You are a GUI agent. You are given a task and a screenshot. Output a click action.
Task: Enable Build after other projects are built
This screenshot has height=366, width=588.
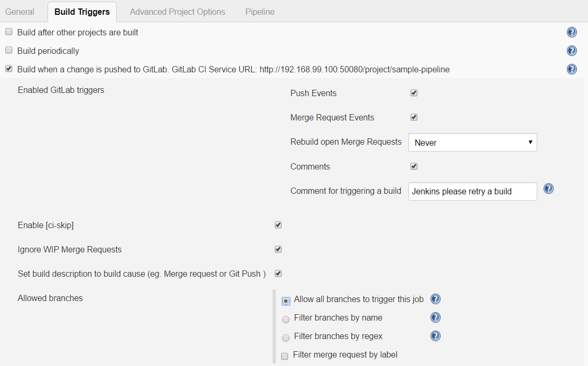(8, 32)
